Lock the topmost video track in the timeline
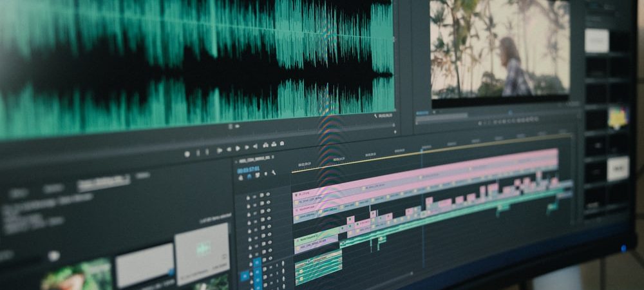Image resolution: width=644 pixels, height=290 pixels. pyautogui.click(x=248, y=198)
